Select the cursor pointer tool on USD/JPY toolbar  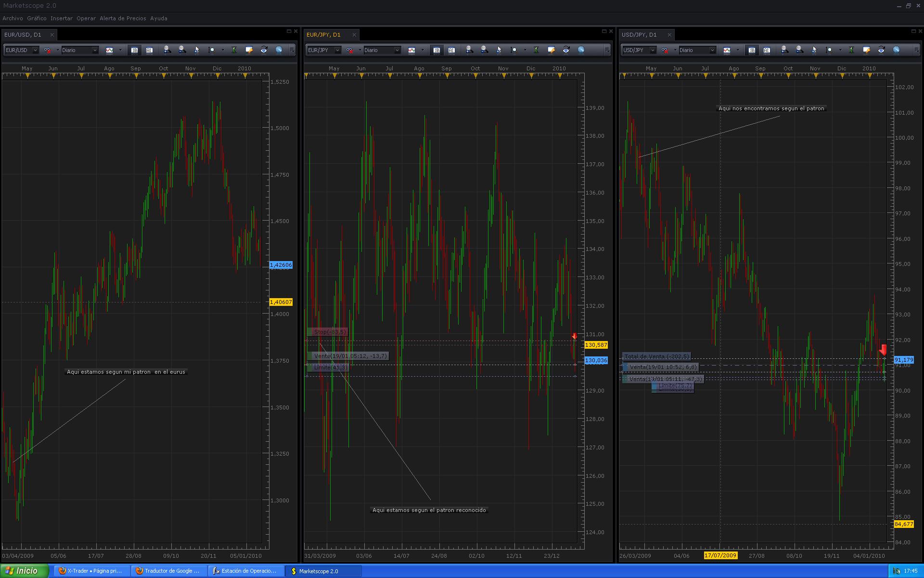tap(814, 50)
